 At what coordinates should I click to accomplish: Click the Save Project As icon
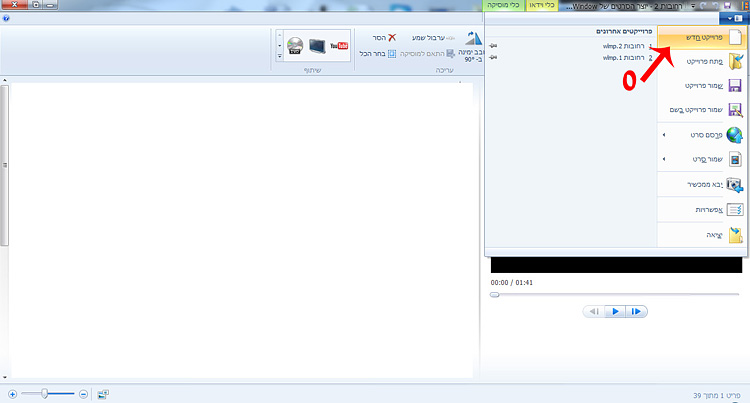click(x=735, y=110)
